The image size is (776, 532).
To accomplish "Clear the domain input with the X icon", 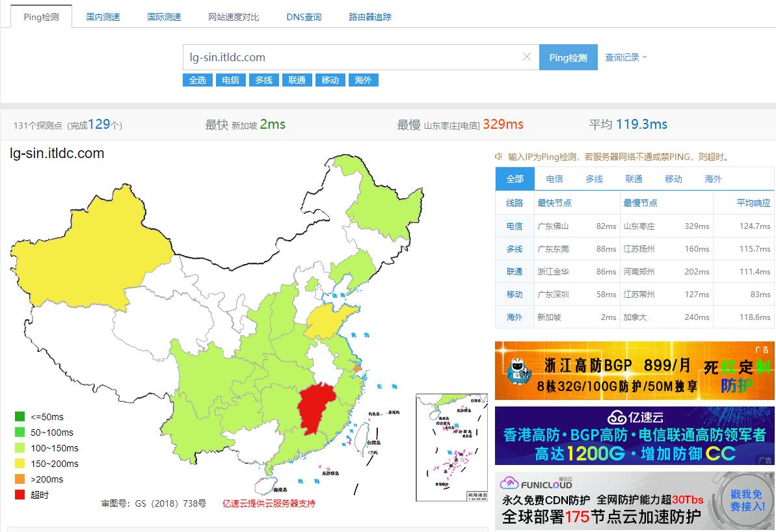I will (x=527, y=57).
